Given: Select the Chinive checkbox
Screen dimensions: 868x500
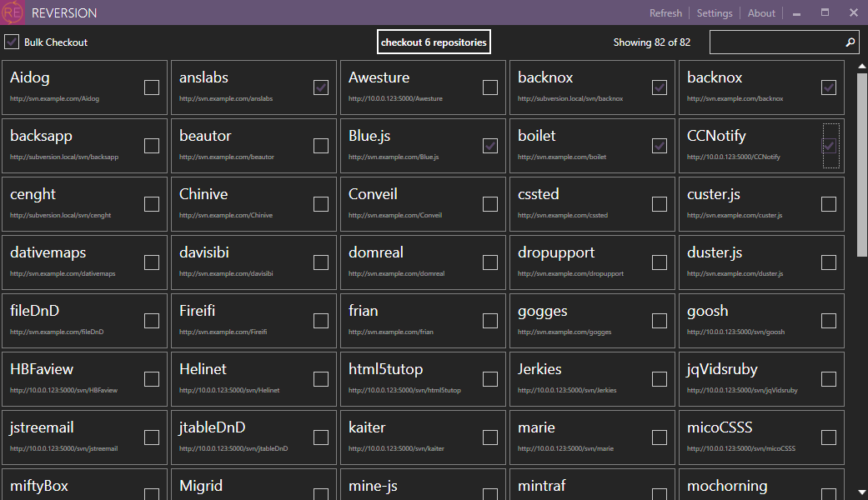Looking at the screenshot, I should coord(321,204).
